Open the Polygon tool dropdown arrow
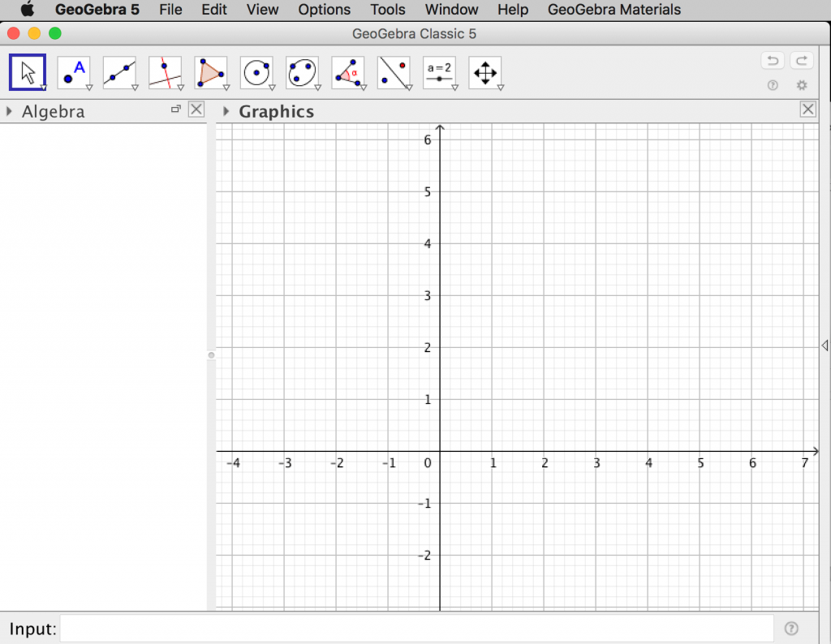 226,88
